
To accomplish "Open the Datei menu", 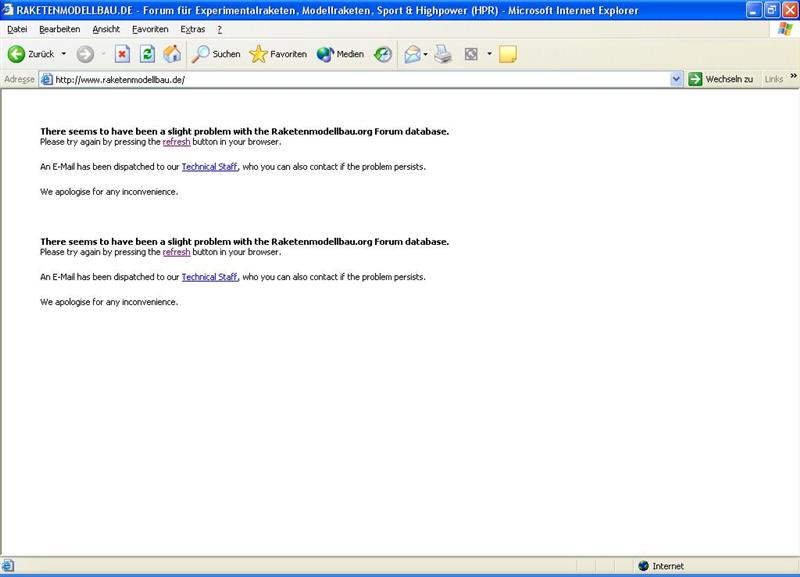I will [x=17, y=29].
